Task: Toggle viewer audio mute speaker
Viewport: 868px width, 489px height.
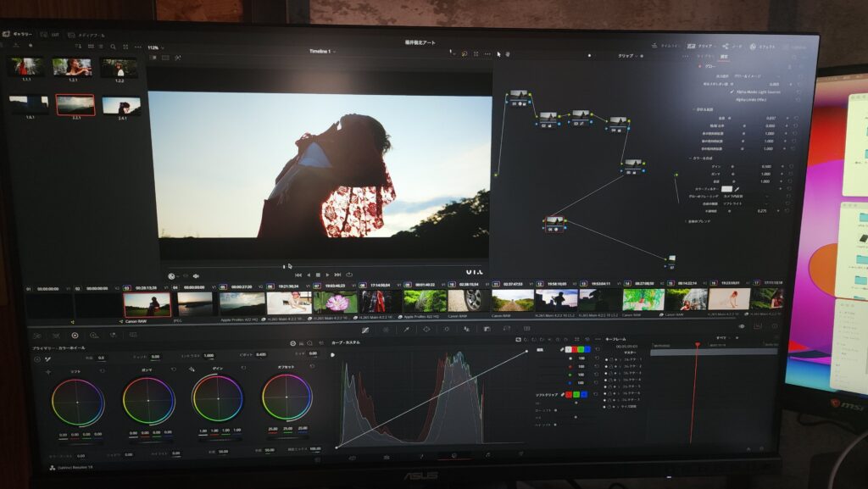Action: tap(196, 275)
